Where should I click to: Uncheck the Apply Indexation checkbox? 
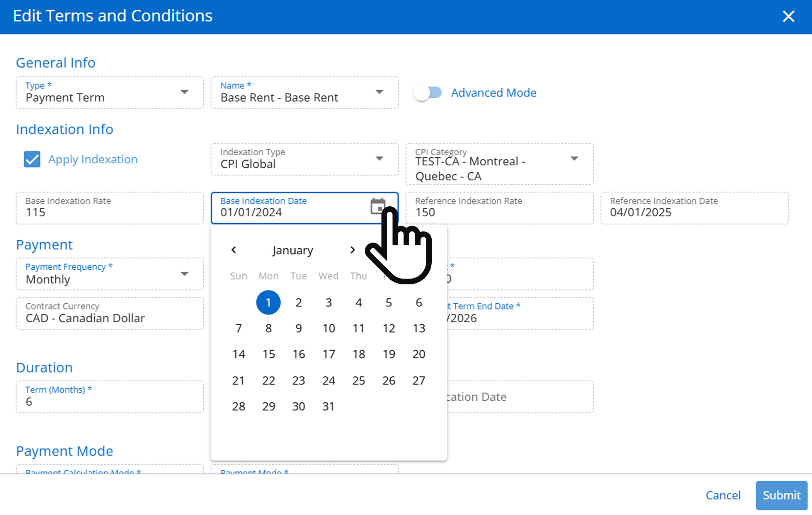pyautogui.click(x=32, y=159)
